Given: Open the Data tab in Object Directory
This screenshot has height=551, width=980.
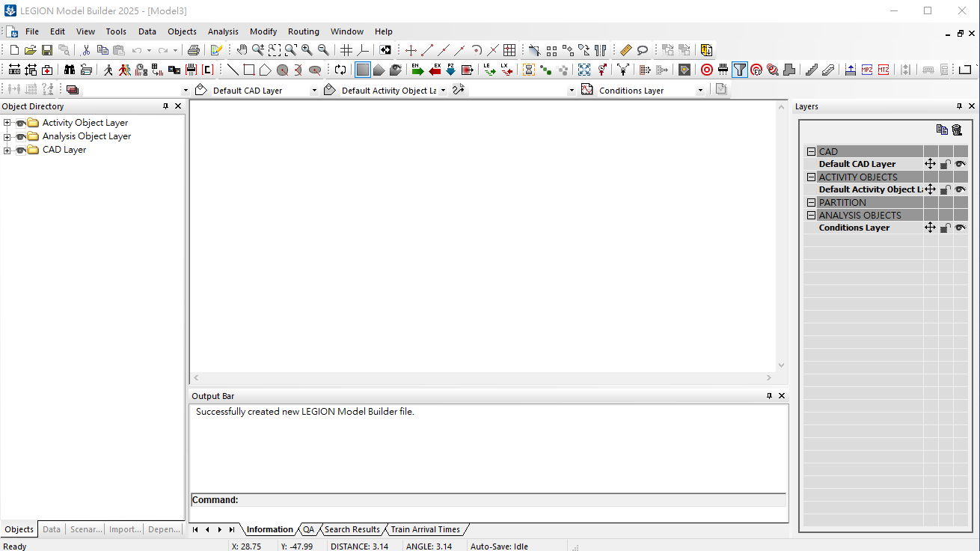Looking at the screenshot, I should coord(52,529).
